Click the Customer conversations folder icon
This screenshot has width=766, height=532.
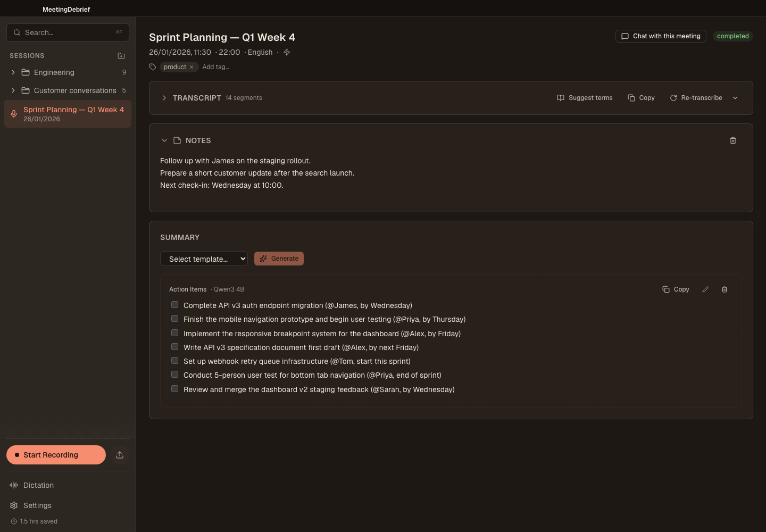tap(26, 90)
